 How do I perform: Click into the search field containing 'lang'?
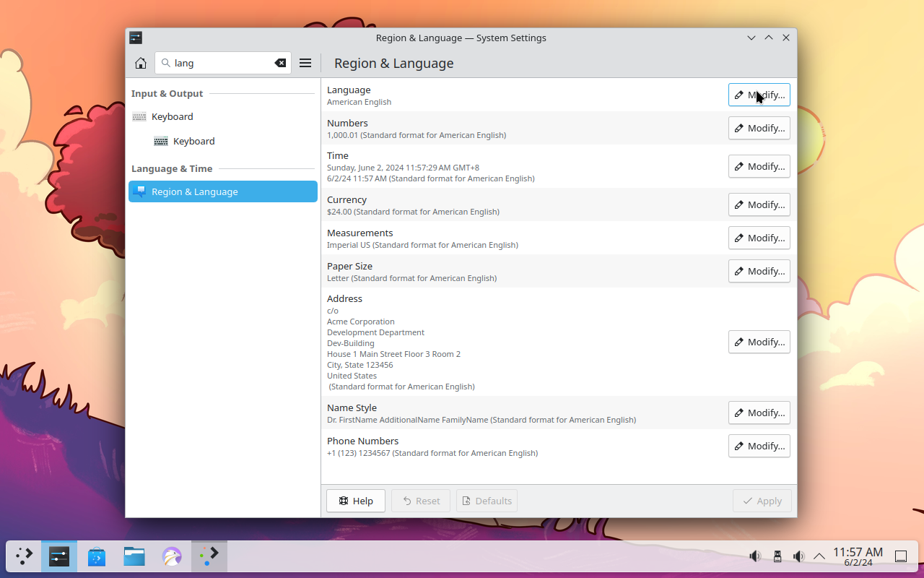[222, 63]
